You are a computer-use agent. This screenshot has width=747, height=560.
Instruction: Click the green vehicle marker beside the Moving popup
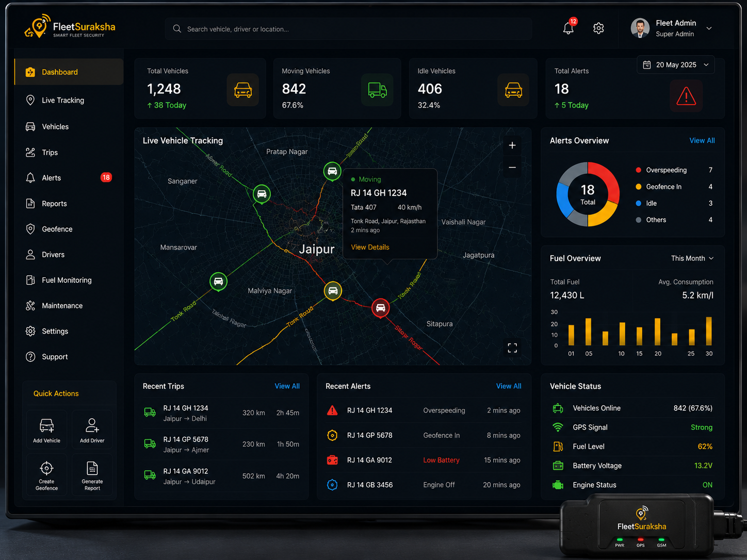click(332, 171)
